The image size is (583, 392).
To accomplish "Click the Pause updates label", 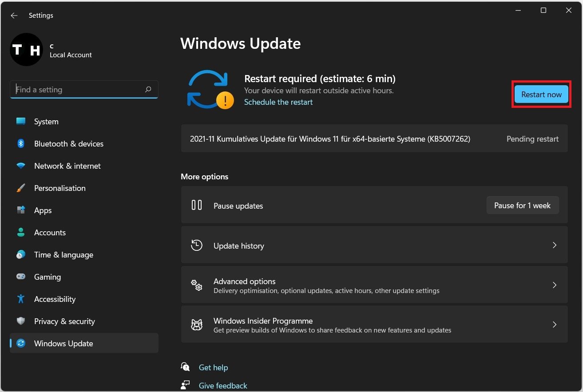I will (x=238, y=206).
